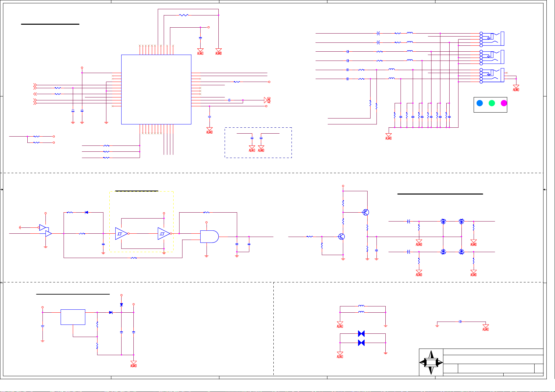Select the lower NPN transistor symbol
This screenshot has width=555, height=392.
[x=342, y=237]
